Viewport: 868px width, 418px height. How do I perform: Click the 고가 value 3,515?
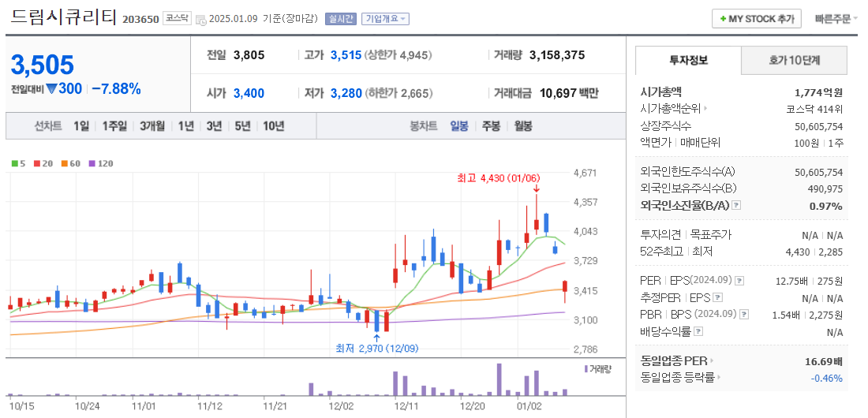pos(346,54)
